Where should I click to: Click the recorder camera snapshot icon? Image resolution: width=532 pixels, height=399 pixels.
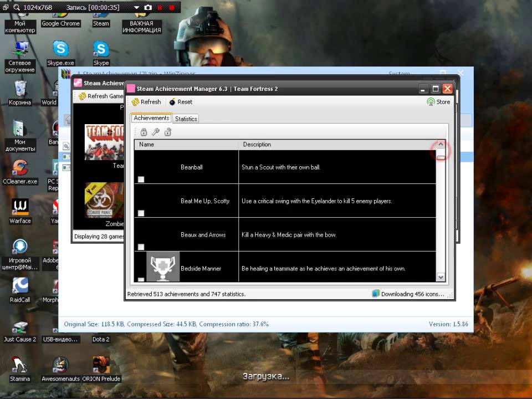(x=148, y=7)
